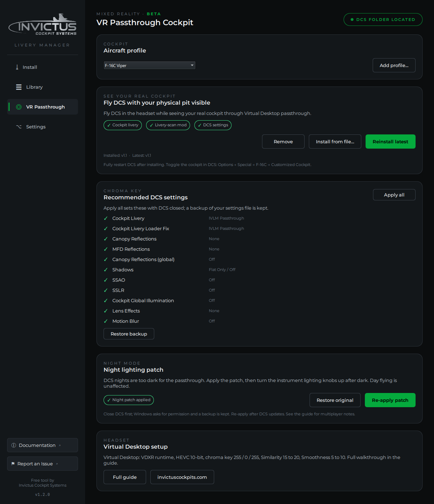The width and height of the screenshot is (434, 504).
Task: Click checkmark beside Lens Effects
Action: click(x=106, y=311)
